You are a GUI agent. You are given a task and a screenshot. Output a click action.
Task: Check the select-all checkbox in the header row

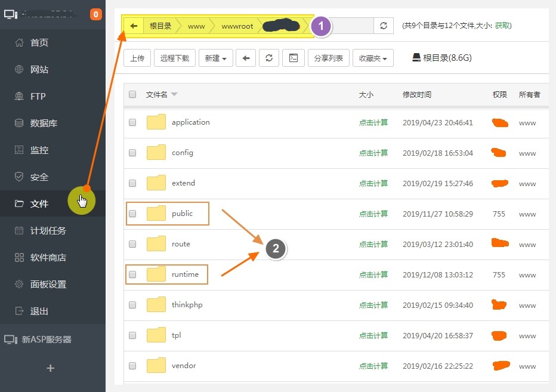[x=132, y=94]
